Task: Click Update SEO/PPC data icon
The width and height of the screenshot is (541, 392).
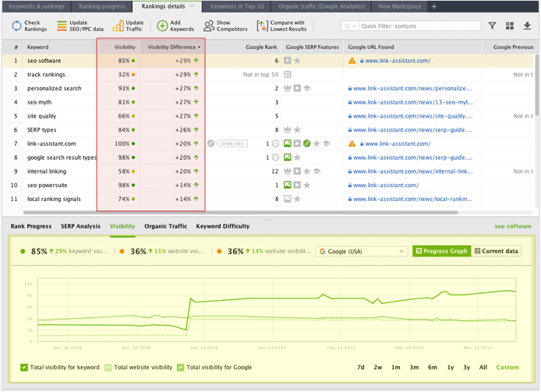Action: [x=62, y=26]
